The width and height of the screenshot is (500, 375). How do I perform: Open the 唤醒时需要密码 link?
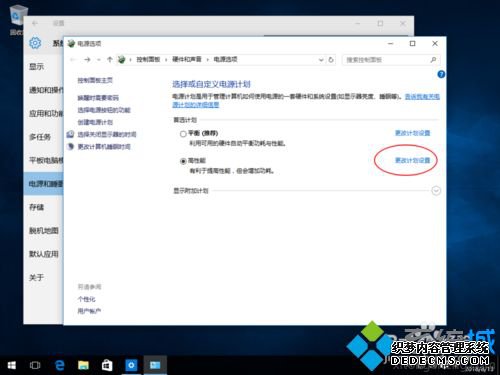(98, 98)
